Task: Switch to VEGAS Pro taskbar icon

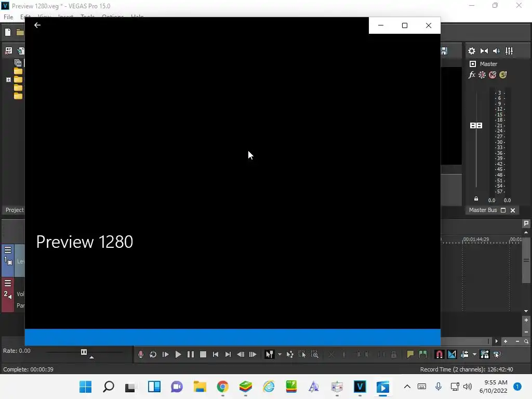Action: 360,387
